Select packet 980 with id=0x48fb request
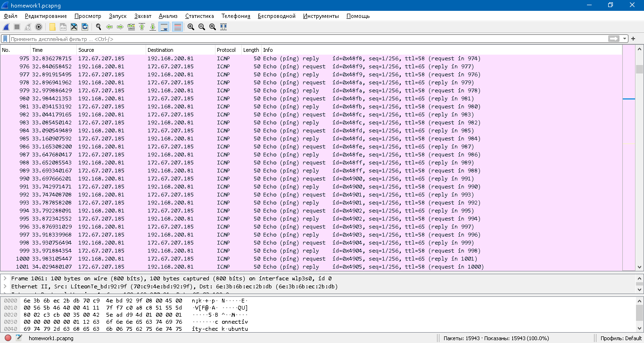The height and width of the screenshot is (343, 644). point(311,98)
